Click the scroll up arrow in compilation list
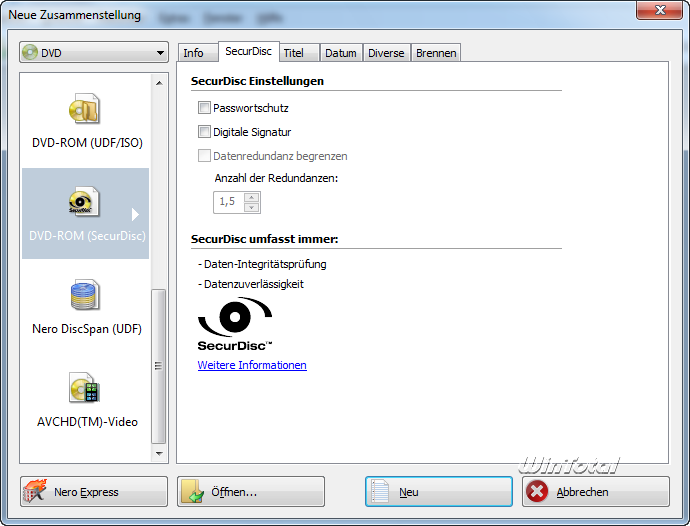Viewport: 690px width, 526px height. [159, 83]
